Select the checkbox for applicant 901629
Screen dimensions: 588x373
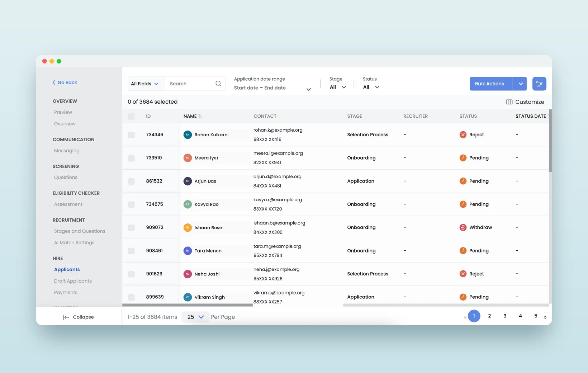pos(131,274)
